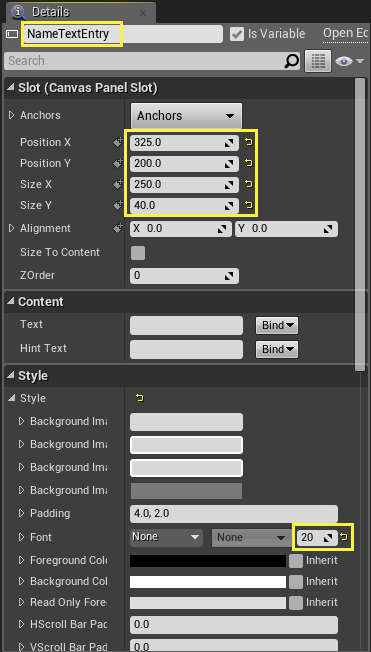Expand the Padding property

click(22, 514)
